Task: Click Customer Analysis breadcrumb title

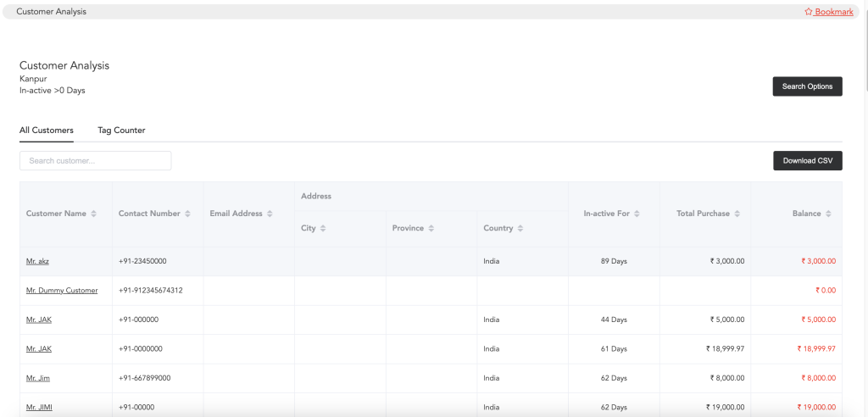Action: point(51,12)
